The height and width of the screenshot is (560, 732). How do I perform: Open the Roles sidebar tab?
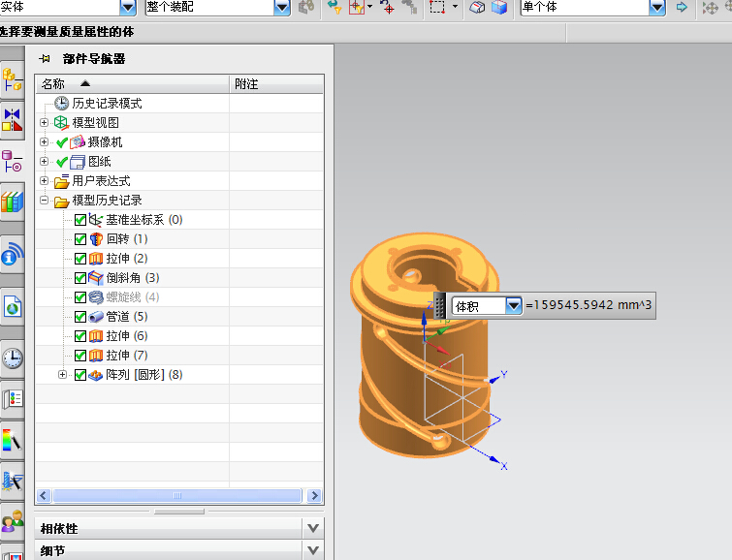[x=12, y=522]
